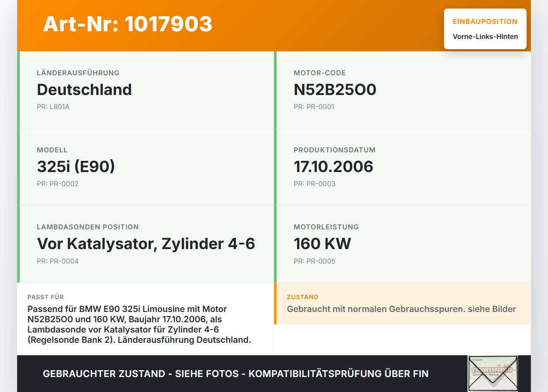The width and height of the screenshot is (548, 392).
Task: Click the envelope icon with the Fahrgestell-Nr document
Action: click(x=492, y=373)
